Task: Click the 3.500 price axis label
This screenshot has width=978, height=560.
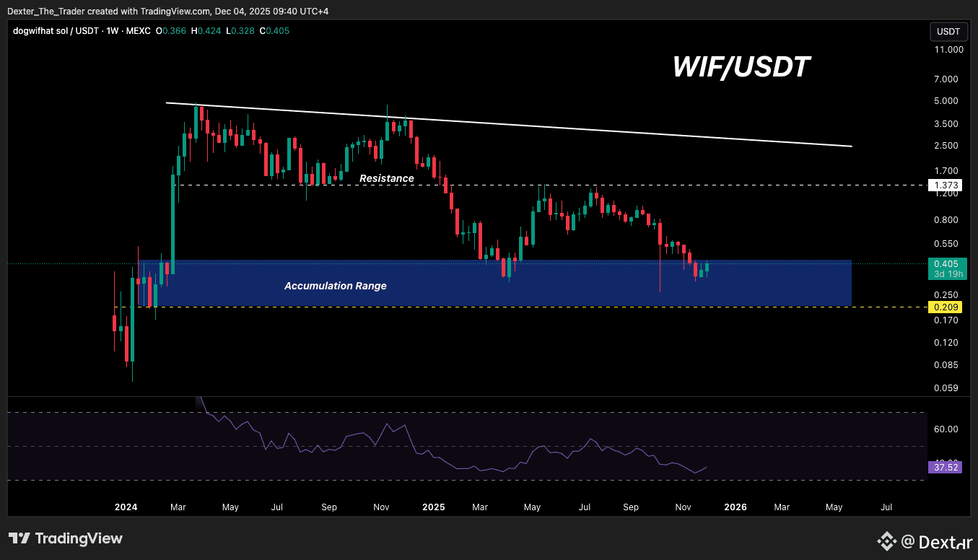Action: [x=946, y=123]
